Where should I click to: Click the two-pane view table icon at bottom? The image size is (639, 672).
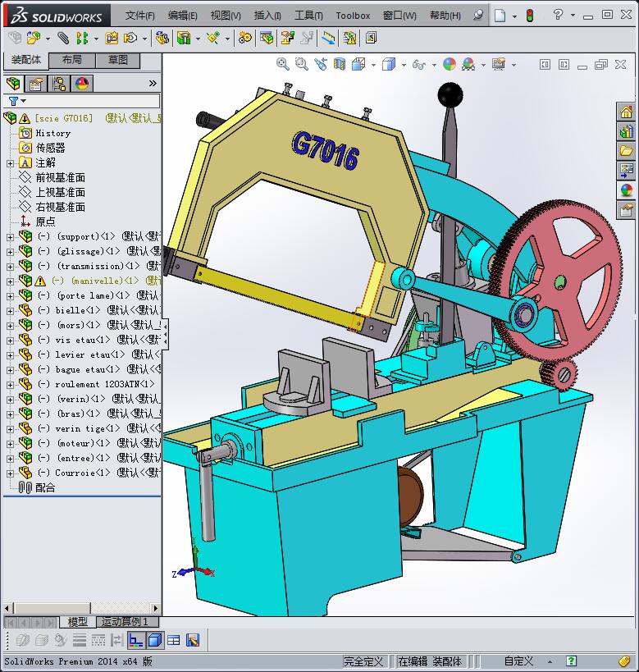point(174,640)
